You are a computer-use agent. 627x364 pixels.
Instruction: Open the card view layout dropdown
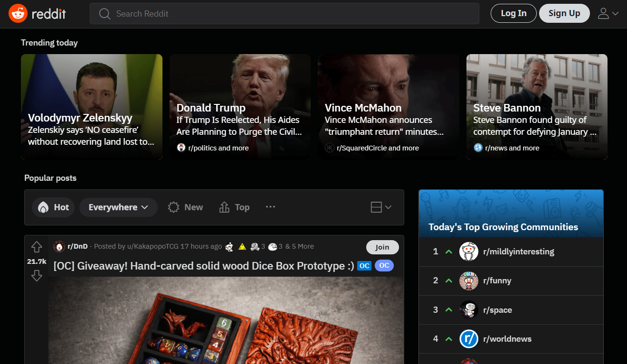coord(381,207)
